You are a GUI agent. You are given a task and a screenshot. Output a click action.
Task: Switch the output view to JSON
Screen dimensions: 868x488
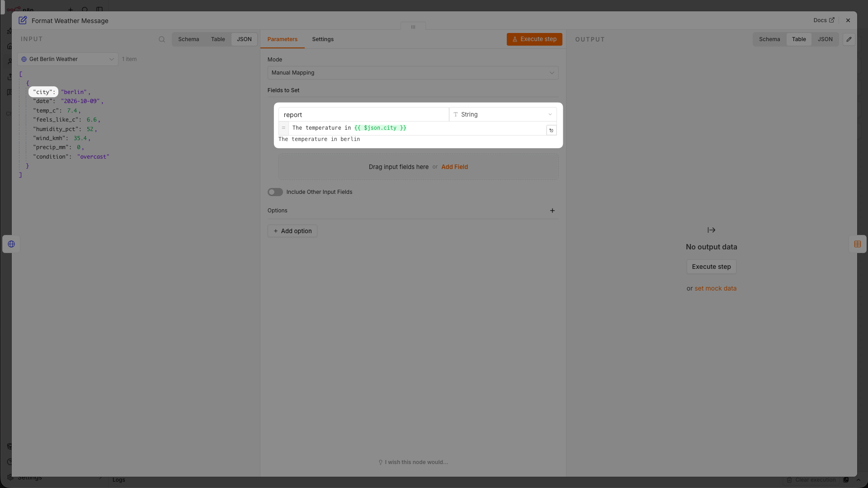[x=825, y=39]
